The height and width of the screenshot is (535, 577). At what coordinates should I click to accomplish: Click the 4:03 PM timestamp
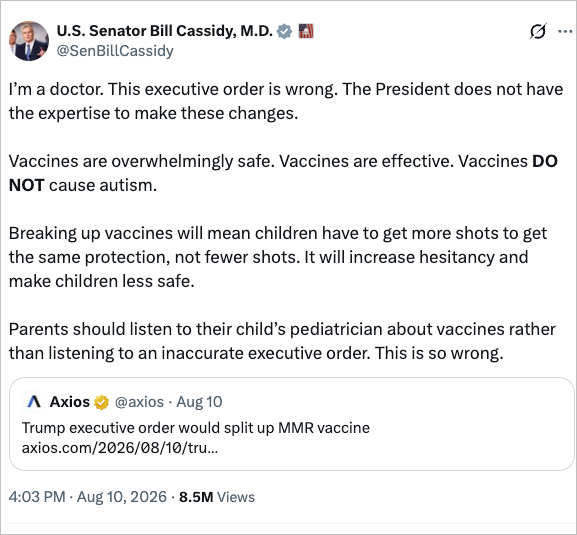[37, 497]
